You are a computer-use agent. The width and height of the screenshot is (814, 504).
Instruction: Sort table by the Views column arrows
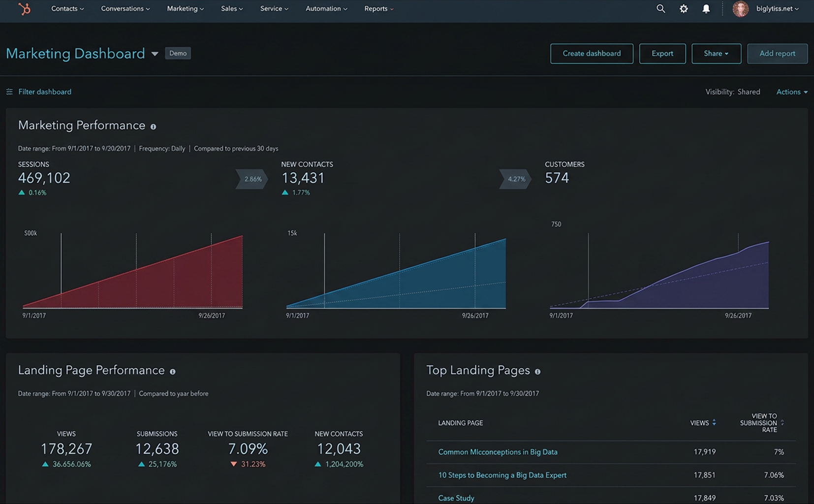tap(714, 423)
